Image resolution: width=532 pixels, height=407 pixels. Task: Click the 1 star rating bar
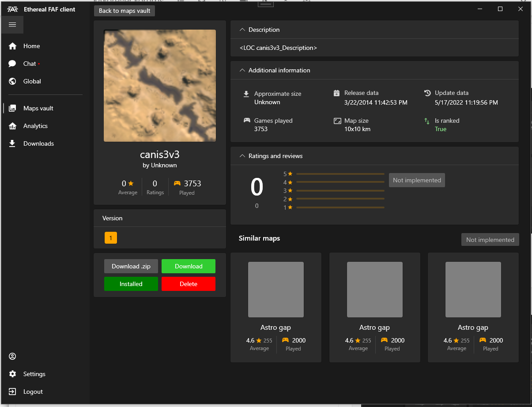tap(340, 207)
